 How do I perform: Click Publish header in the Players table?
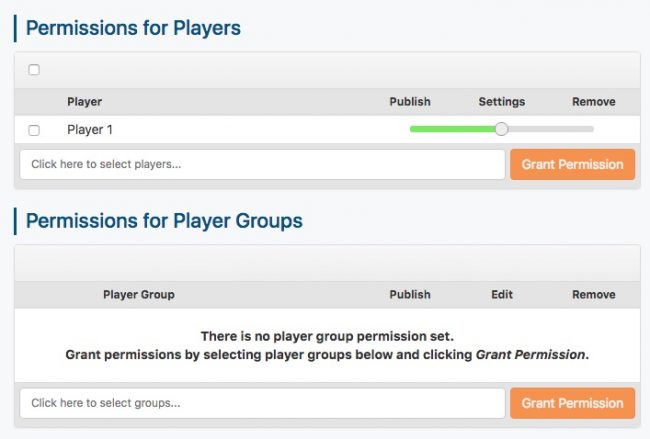[x=410, y=102]
